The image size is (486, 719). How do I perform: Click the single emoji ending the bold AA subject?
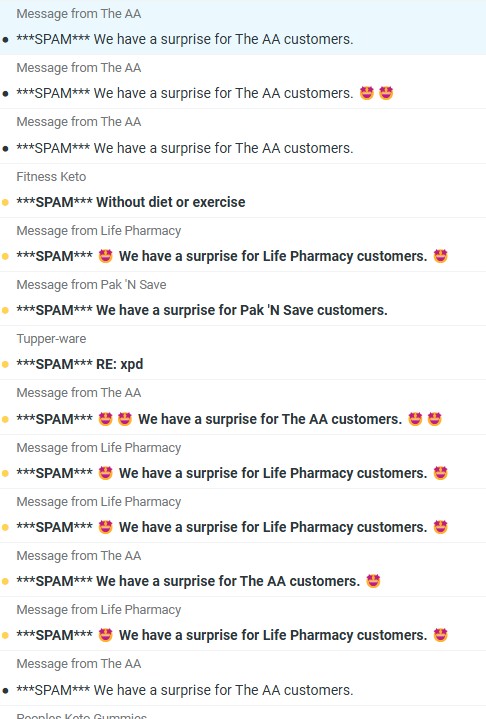pyautogui.click(x=373, y=581)
